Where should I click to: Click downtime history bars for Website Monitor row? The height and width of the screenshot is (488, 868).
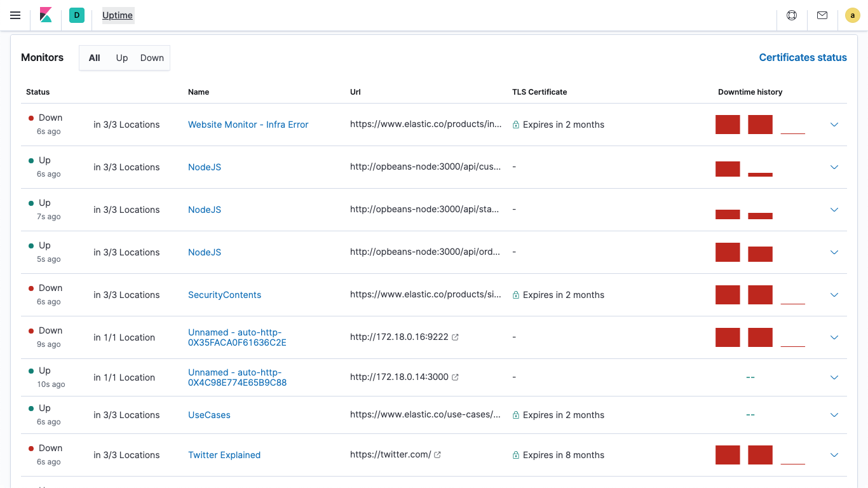pyautogui.click(x=760, y=125)
